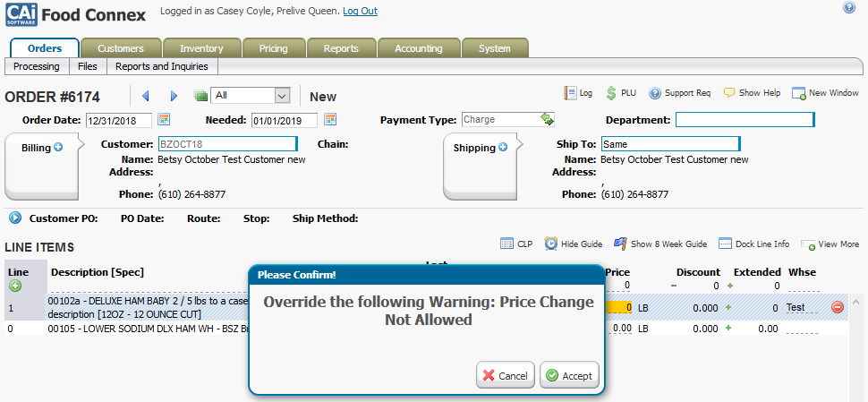868x402 pixels.
Task: Click the Order Date field
Action: click(x=118, y=120)
